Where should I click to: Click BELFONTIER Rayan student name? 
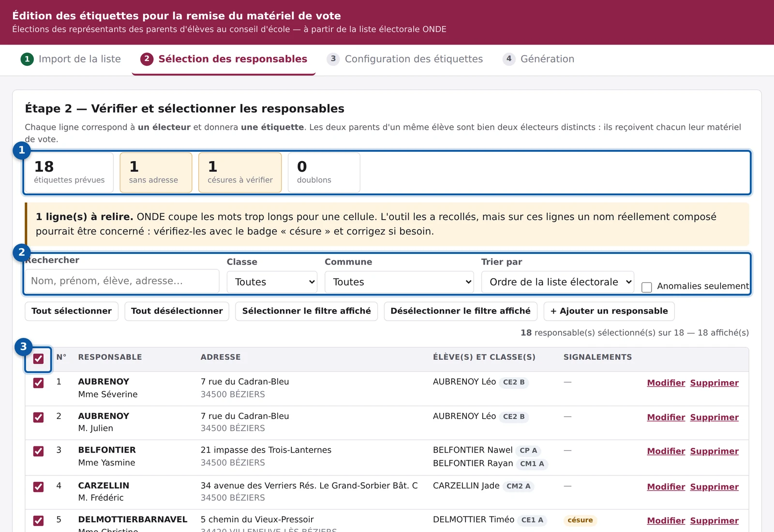(x=473, y=463)
